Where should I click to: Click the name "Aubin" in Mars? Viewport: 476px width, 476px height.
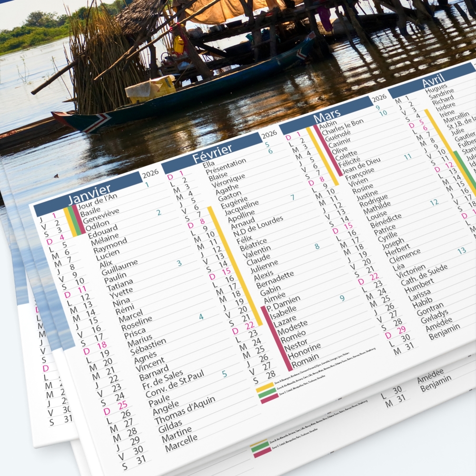pyautogui.click(x=328, y=125)
